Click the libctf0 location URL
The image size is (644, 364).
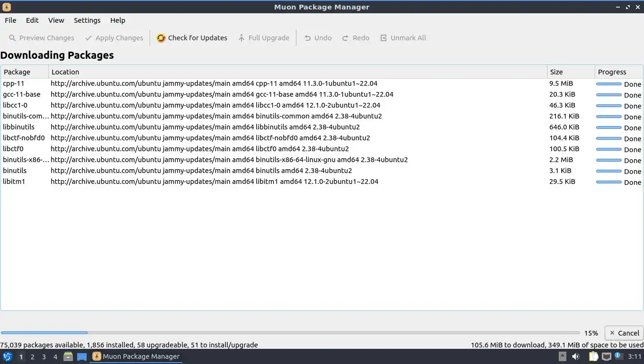(x=200, y=149)
